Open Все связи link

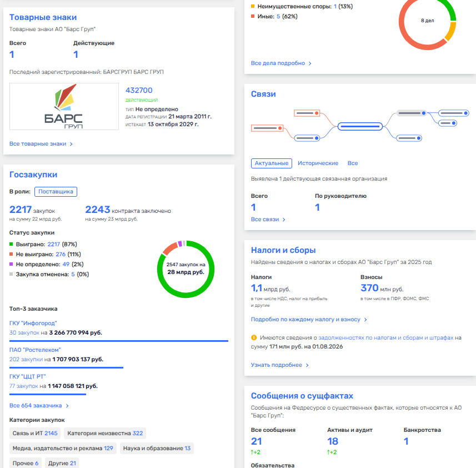pyautogui.click(x=265, y=219)
